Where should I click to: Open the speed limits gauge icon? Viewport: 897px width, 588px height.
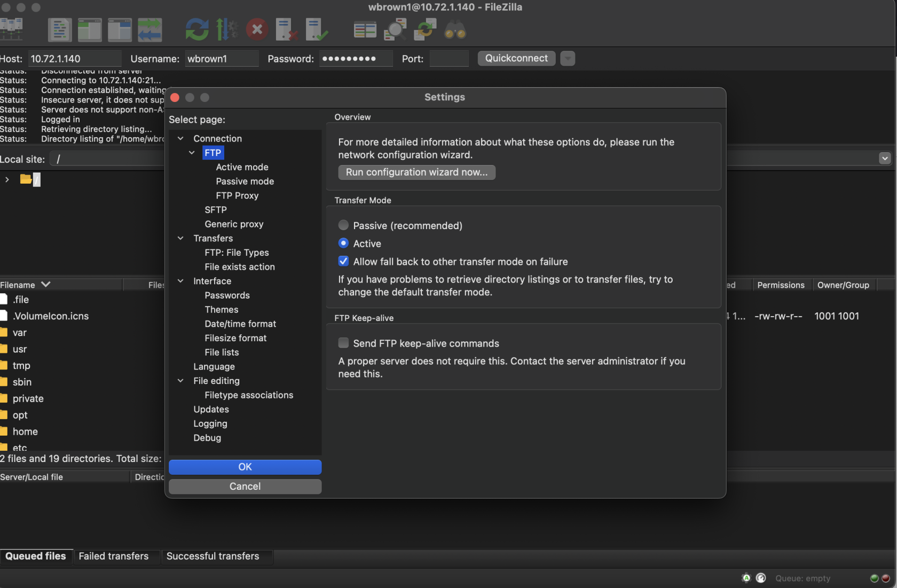click(761, 578)
